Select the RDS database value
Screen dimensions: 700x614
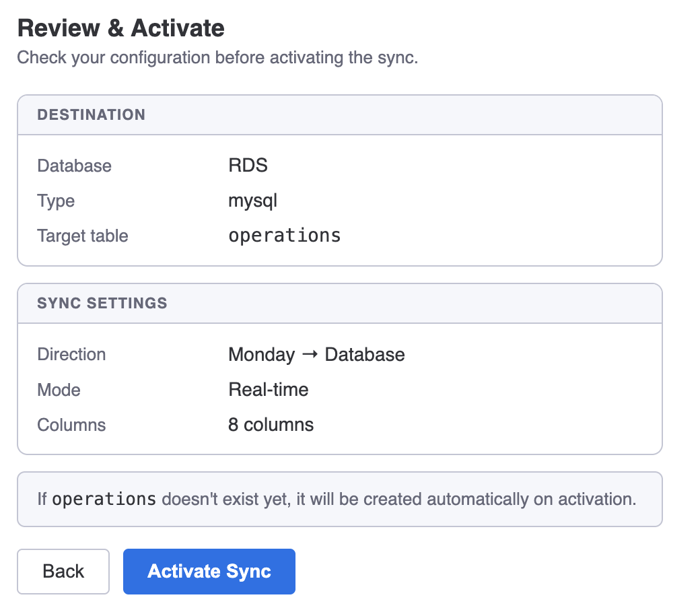248,165
